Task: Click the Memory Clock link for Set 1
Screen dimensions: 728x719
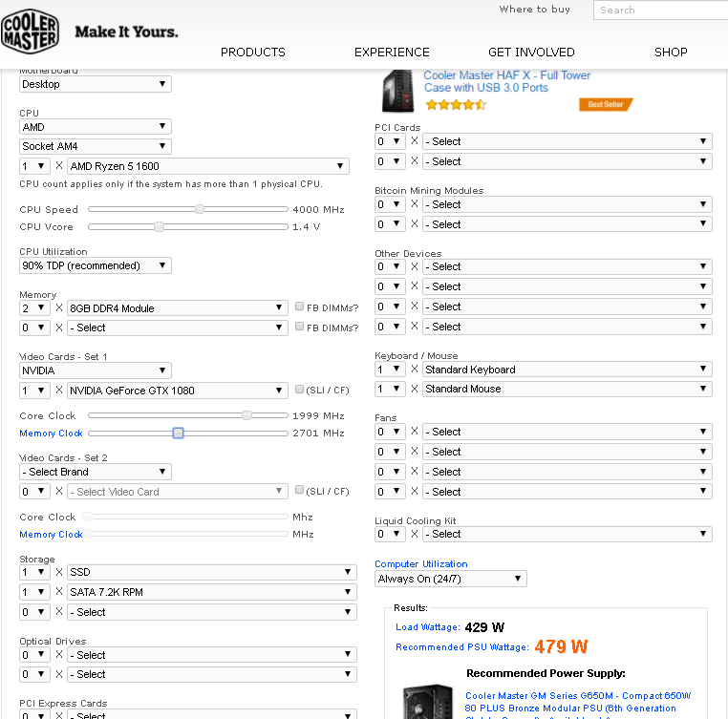Action: point(51,434)
